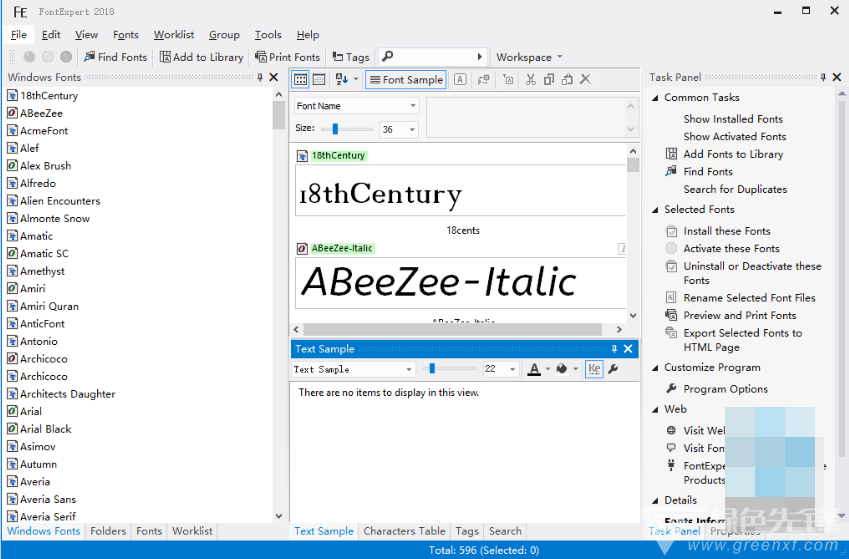Open the Fonts menu
This screenshot has width=849, height=559.
[x=126, y=35]
